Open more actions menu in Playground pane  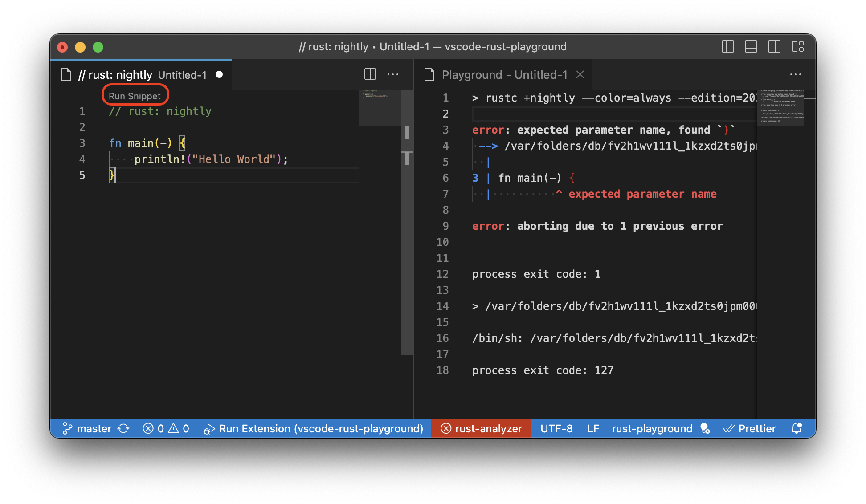pos(795,74)
